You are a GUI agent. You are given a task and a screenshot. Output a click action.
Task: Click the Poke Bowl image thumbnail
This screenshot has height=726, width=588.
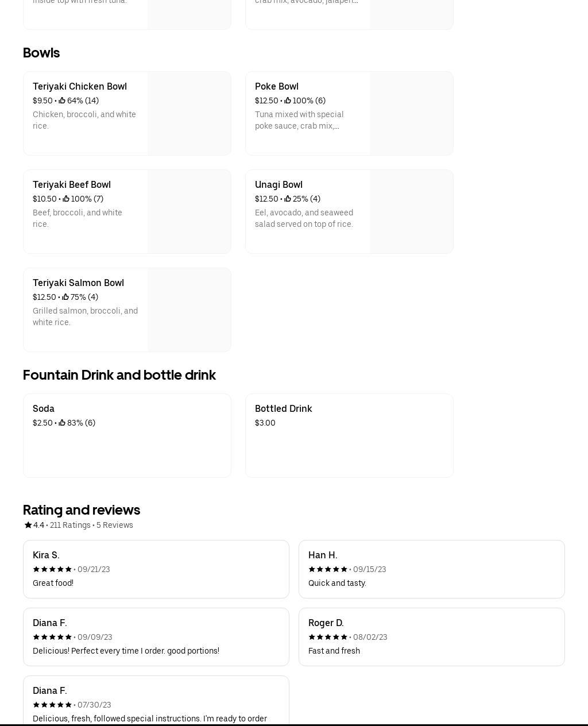point(411,114)
